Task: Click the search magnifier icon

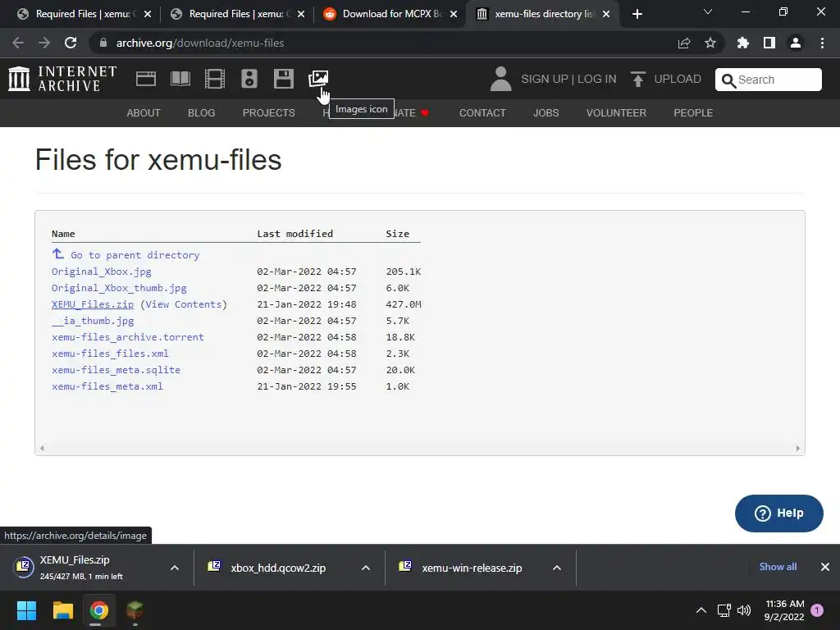Action: coord(728,80)
